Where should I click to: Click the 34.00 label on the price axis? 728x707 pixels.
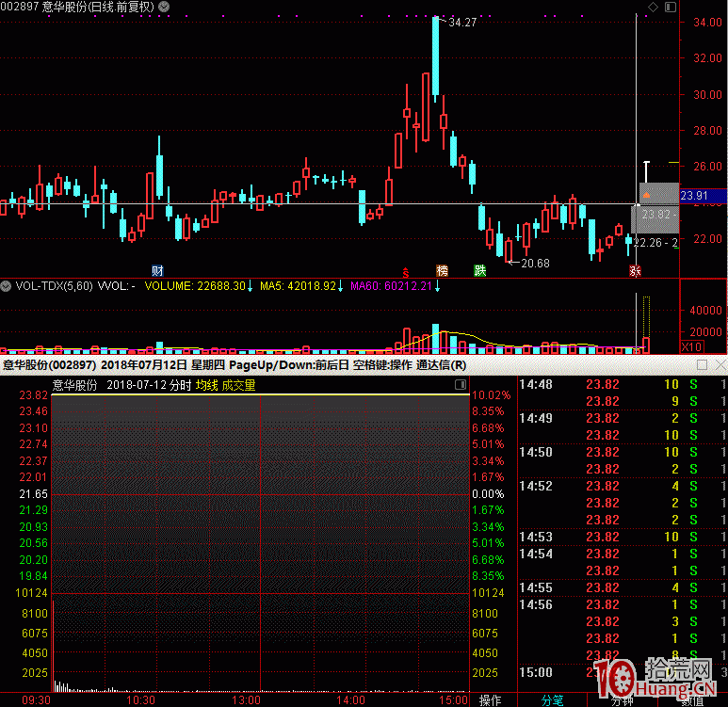707,23
